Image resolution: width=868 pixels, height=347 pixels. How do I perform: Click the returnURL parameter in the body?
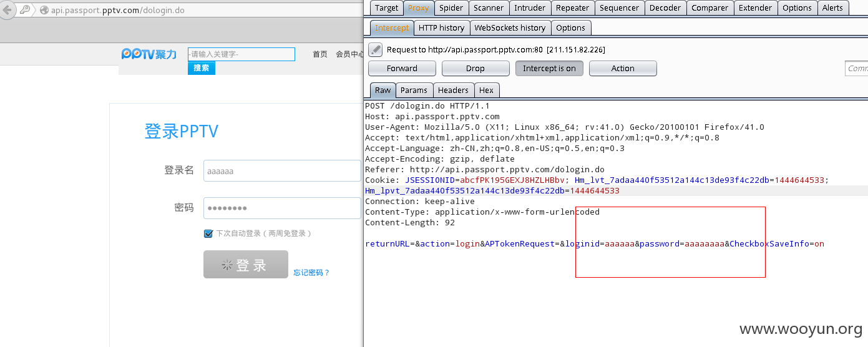click(x=388, y=244)
